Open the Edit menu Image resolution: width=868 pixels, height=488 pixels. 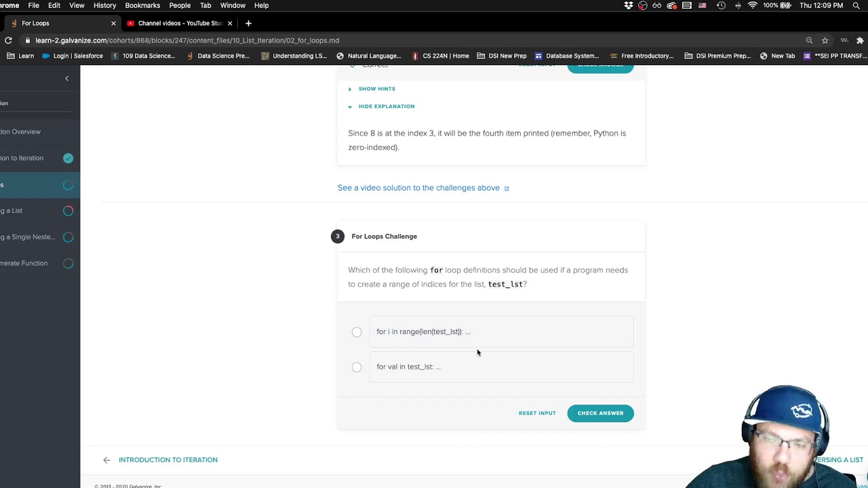tap(54, 5)
